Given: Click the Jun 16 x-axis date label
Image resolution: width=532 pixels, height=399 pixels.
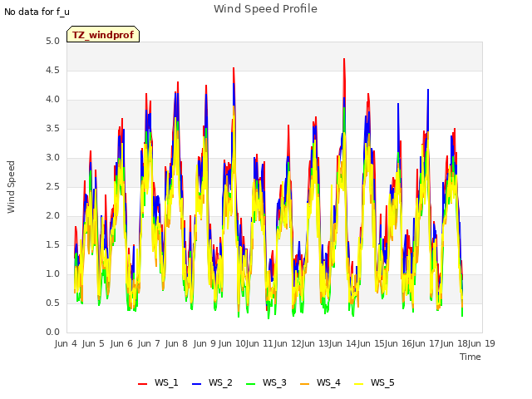Looking at the screenshot, I should 398,343.
